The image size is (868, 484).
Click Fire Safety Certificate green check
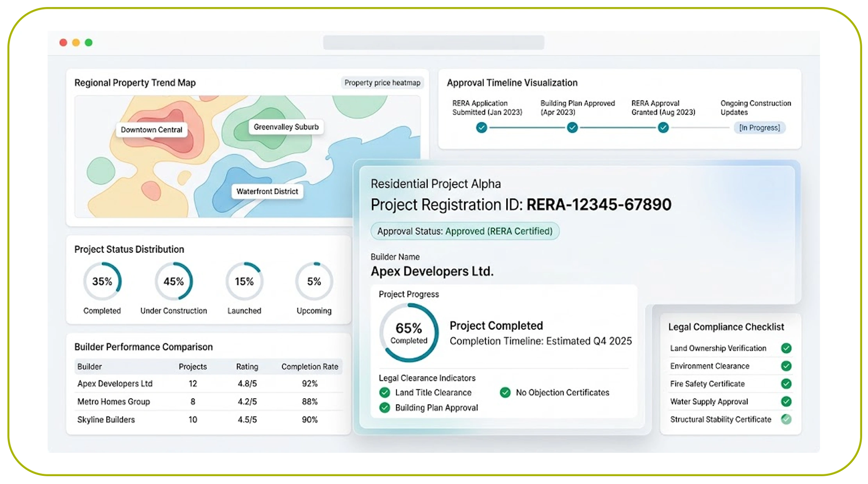786,384
